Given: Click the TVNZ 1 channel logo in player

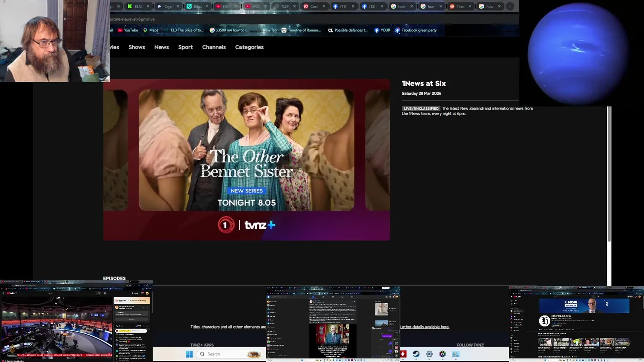Looking at the screenshot, I should point(226,225).
